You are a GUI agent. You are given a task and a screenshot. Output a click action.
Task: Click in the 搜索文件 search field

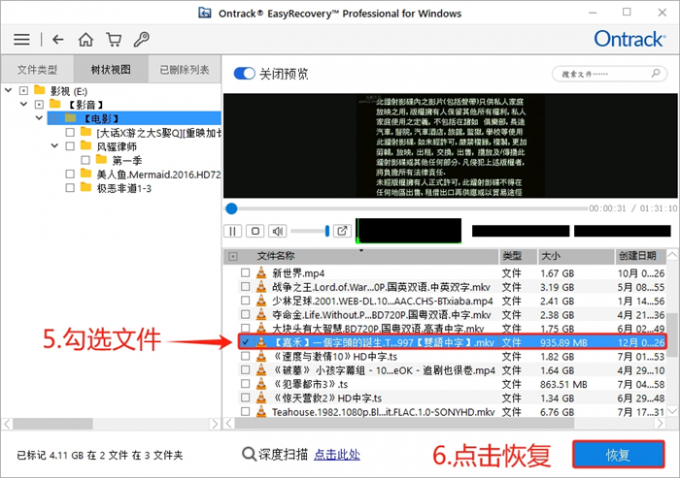pos(605,74)
